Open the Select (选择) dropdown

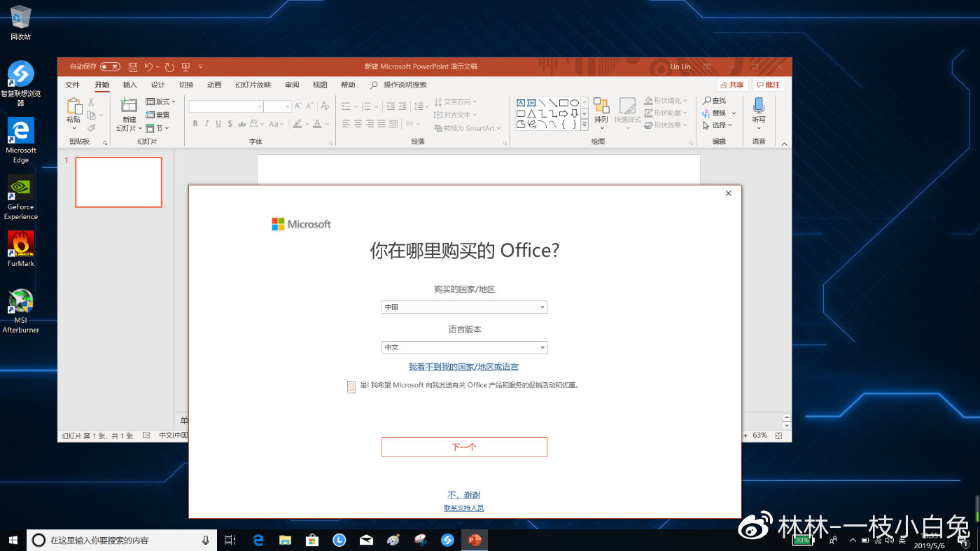[x=717, y=125]
